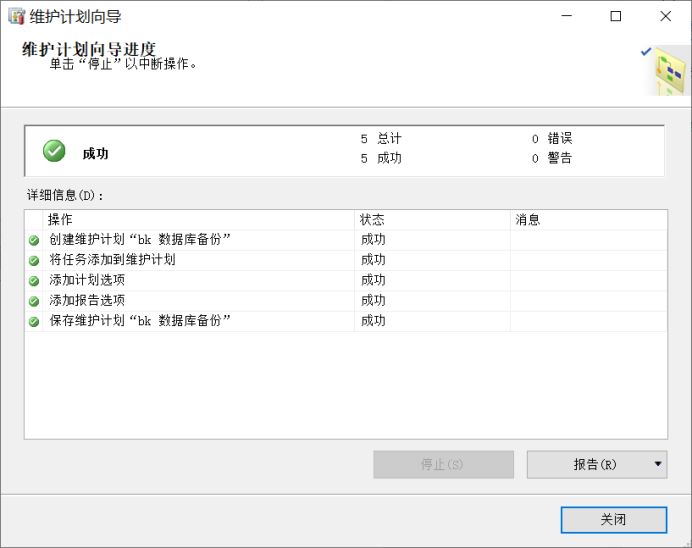Image resolution: width=692 pixels, height=548 pixels.
Task: Select row 创建维护计划“bk 数据库备份”
Action: 346,240
